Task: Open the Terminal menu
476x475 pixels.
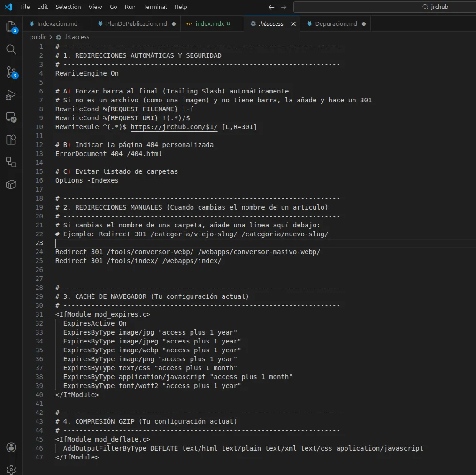Action: pyautogui.click(x=155, y=7)
